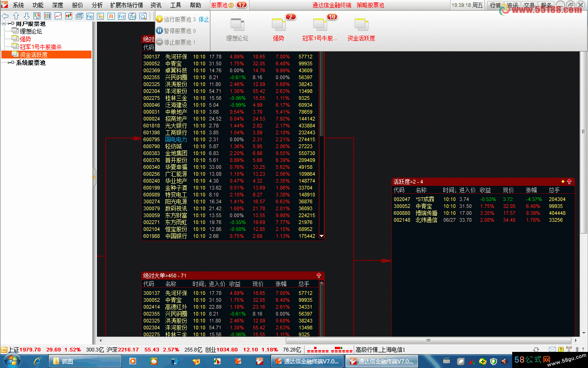The image size is (588, 368).
Task: Open the 深度 menu
Action: click(x=58, y=6)
